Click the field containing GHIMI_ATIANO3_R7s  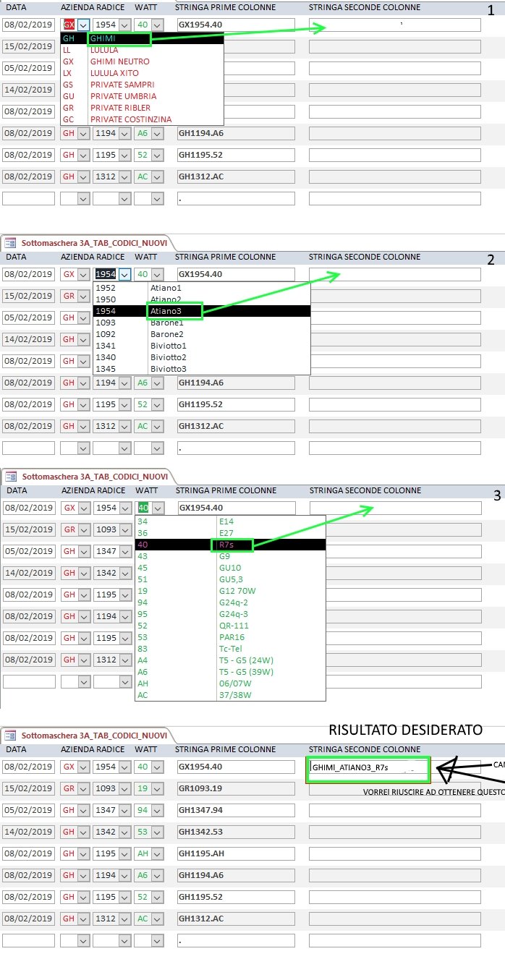[x=368, y=768]
